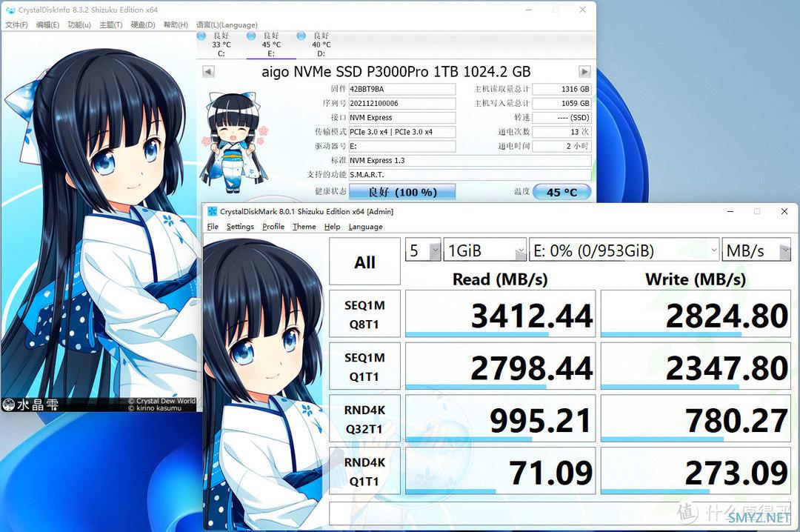Click the blue status orb for drive E:
Viewport: 800px width, 532px height.
pyautogui.click(x=251, y=36)
